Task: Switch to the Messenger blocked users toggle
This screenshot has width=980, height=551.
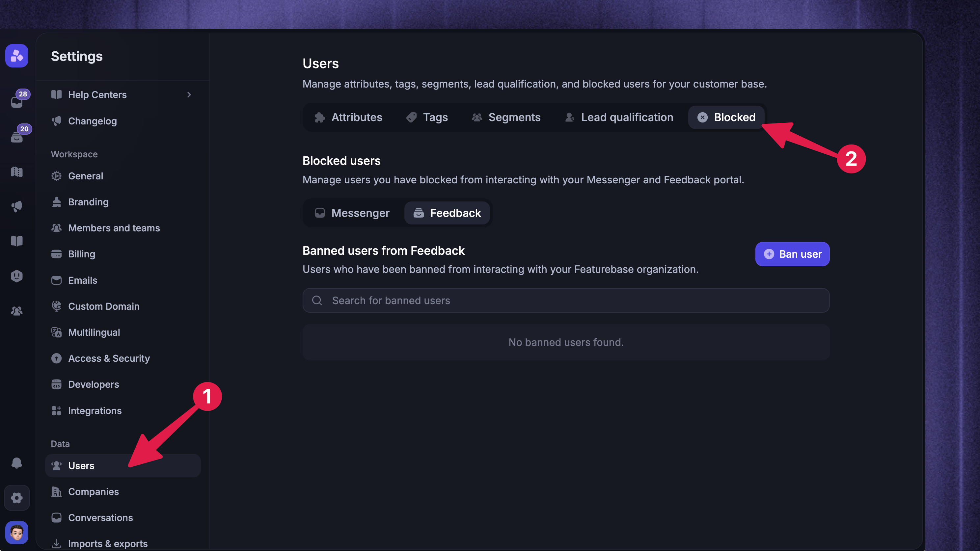Action: (x=353, y=213)
